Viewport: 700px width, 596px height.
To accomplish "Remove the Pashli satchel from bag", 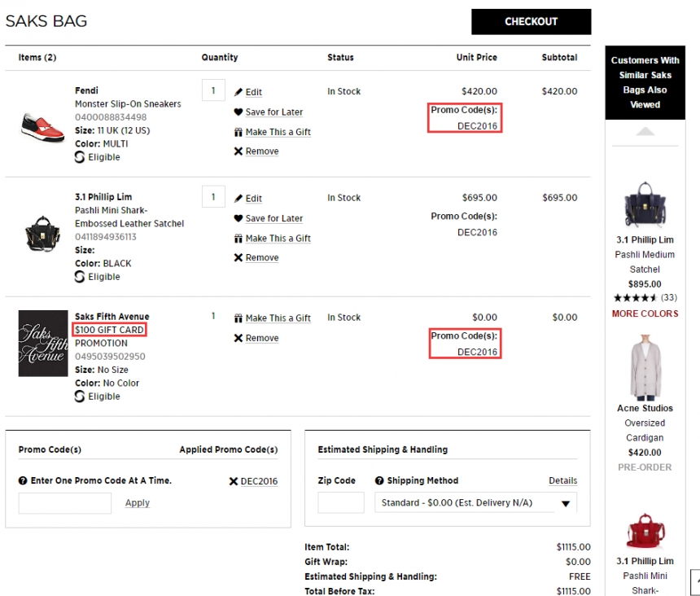I will 262,257.
